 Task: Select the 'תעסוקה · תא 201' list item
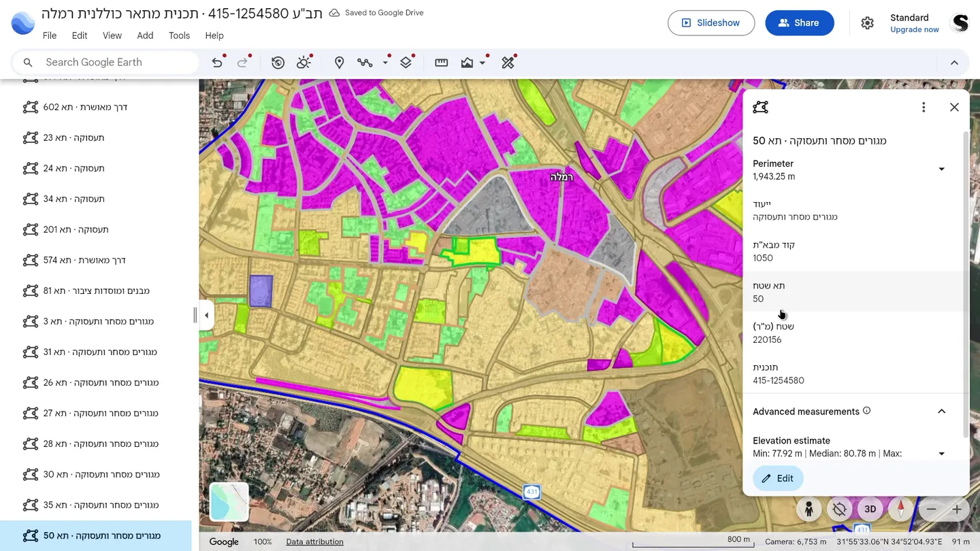96,230
